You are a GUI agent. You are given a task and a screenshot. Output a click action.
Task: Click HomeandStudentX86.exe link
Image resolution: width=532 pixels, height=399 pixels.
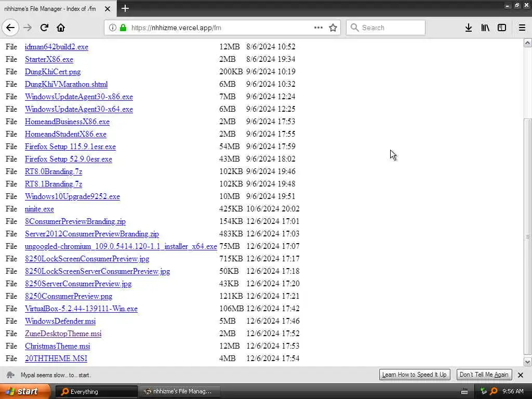pyautogui.click(x=65, y=135)
